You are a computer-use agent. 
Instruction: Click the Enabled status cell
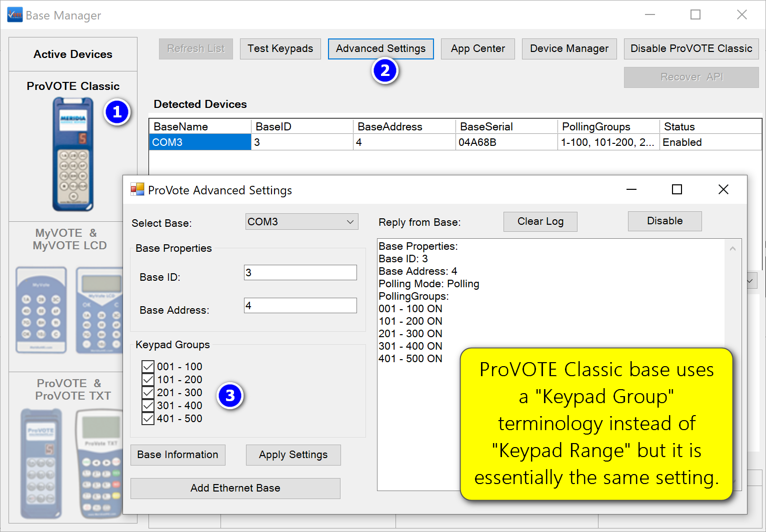coord(710,142)
